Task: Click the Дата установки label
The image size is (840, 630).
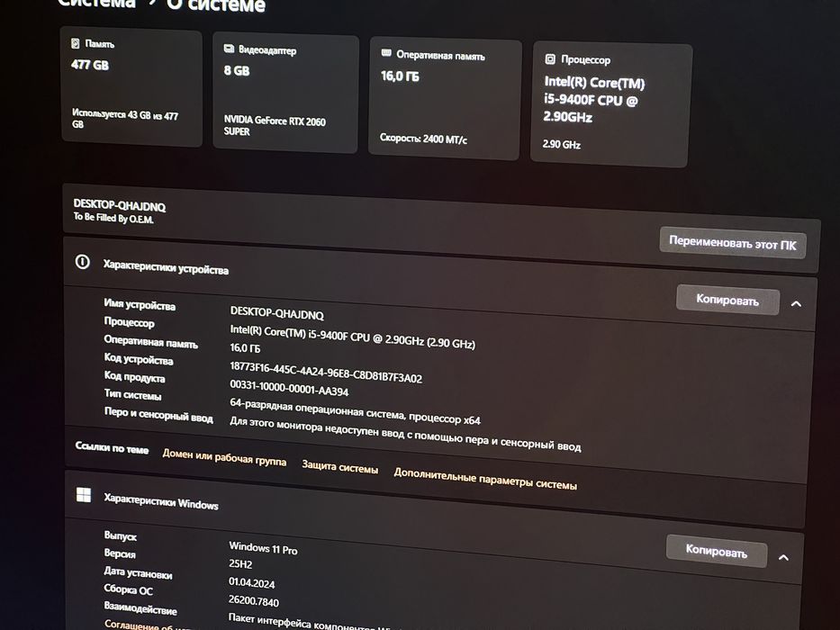Action: 138,572
